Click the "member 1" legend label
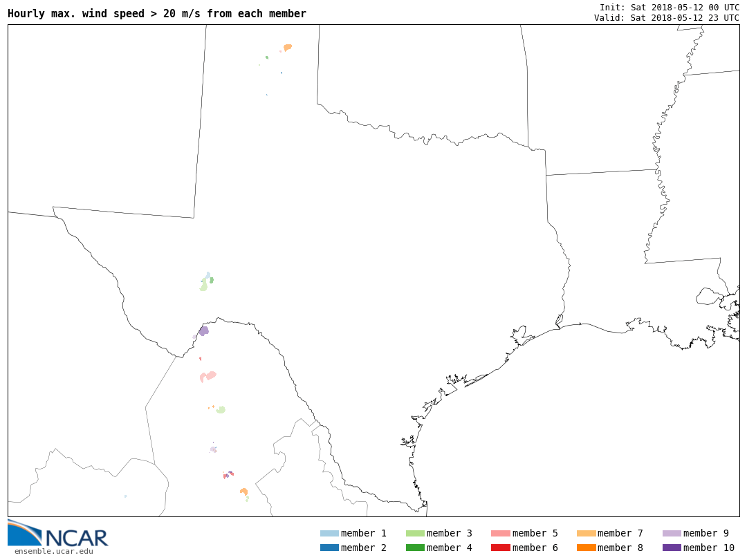This screenshot has height=560, width=747. (x=364, y=533)
